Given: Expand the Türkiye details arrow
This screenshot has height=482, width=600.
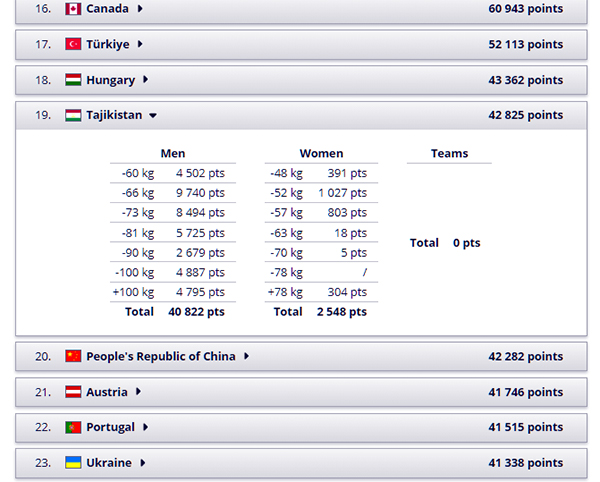Looking at the screenshot, I should click(x=141, y=44).
